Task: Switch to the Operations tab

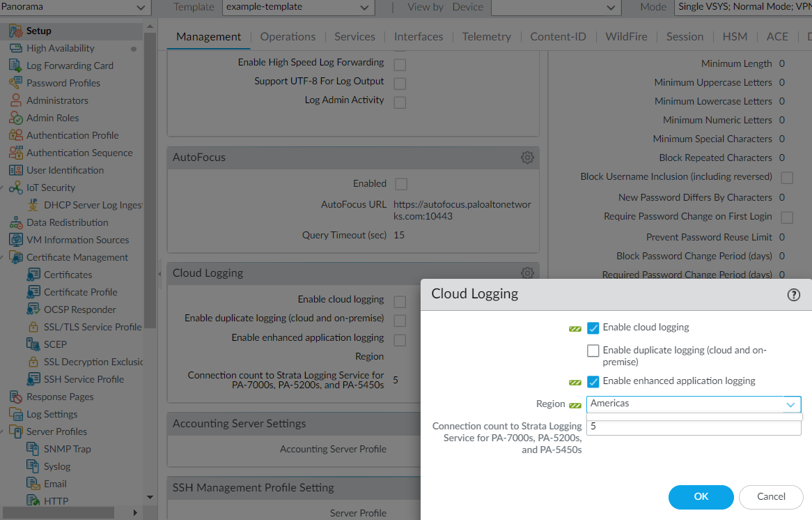Action: [288, 37]
